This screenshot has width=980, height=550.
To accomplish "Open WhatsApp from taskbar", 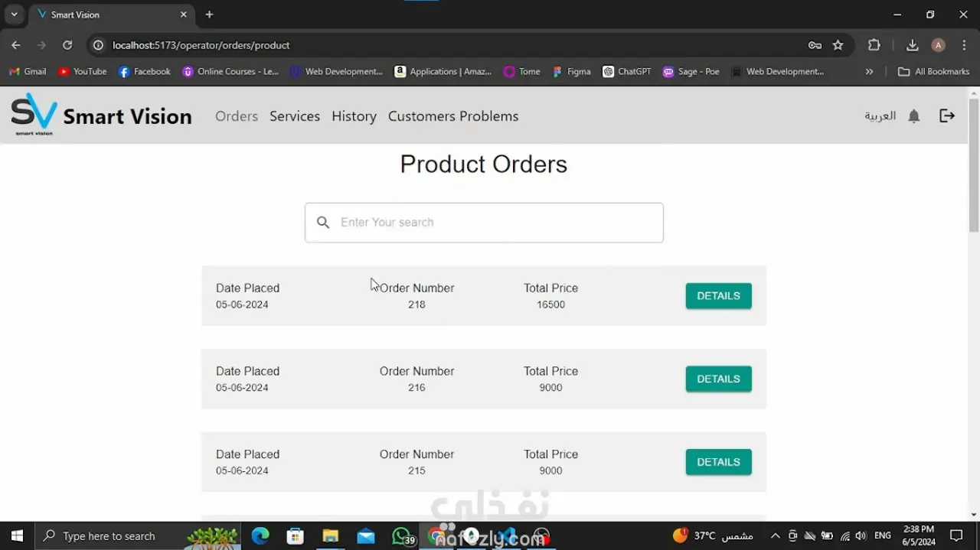I will (401, 535).
